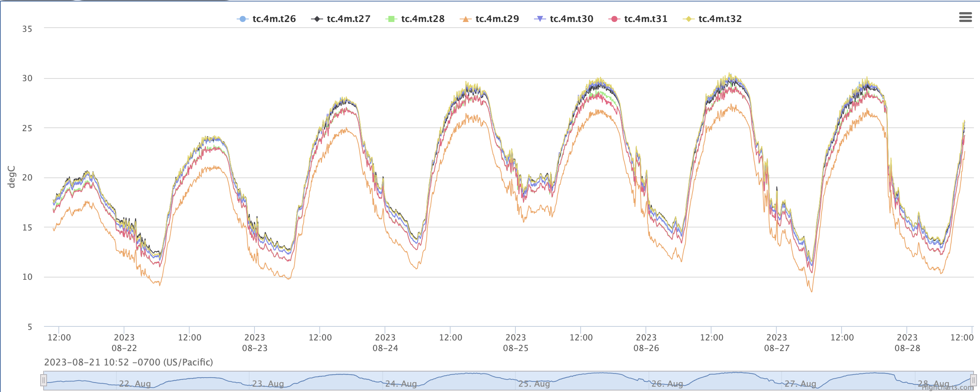Click the tc.4m.t26 blue circle marker
Screen dimensions: 980x392
click(x=242, y=19)
